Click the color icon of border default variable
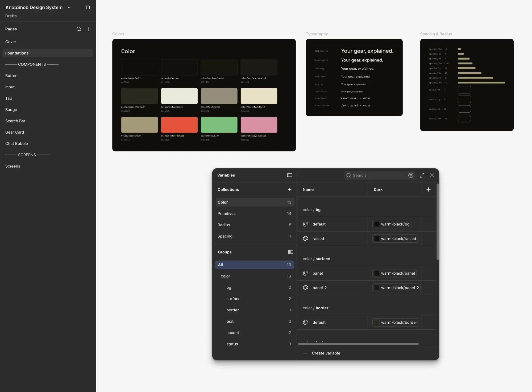Screen dimensions: 532x392 (306, 322)
